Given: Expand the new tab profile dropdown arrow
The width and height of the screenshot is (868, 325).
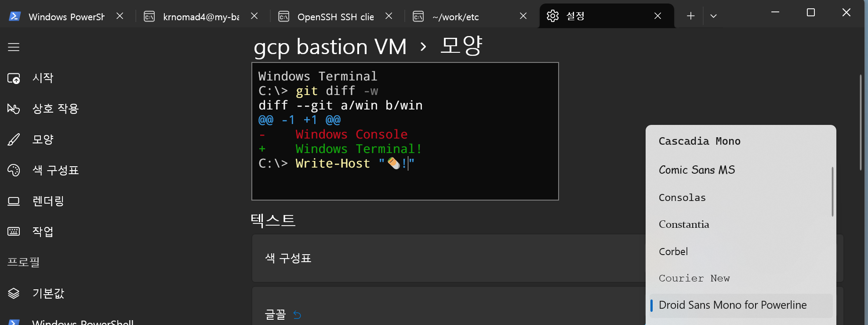Looking at the screenshot, I should (x=713, y=16).
